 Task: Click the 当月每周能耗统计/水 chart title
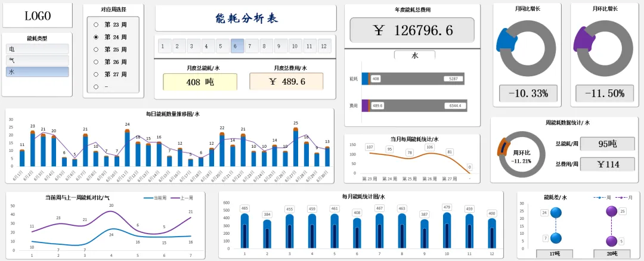point(414,139)
